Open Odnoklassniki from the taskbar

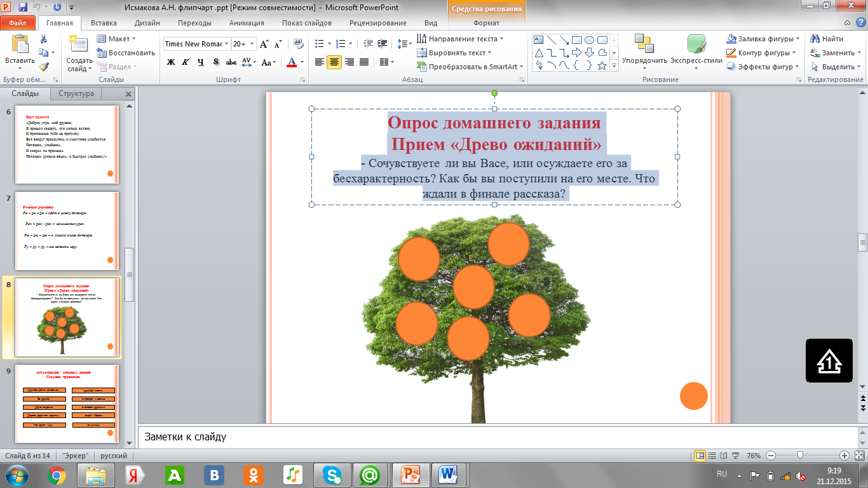(x=254, y=475)
